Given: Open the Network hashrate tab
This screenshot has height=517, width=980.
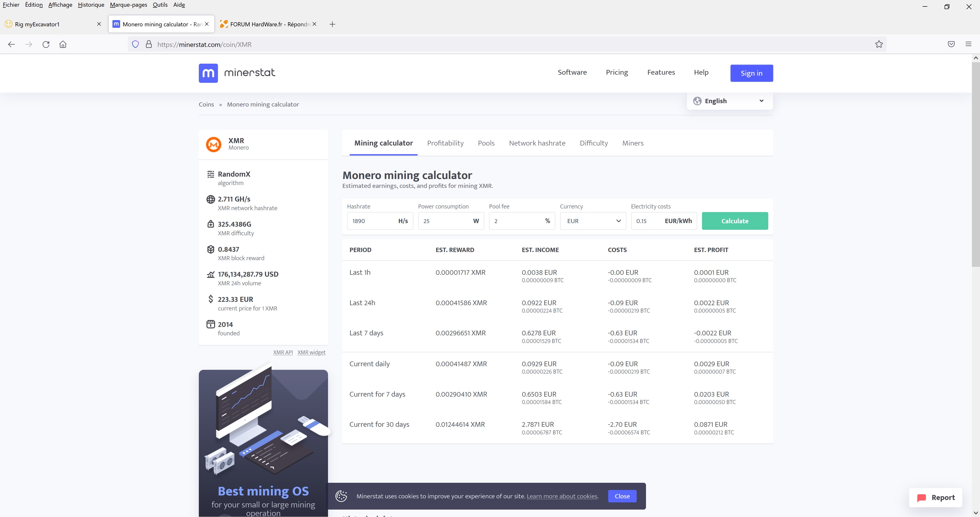Looking at the screenshot, I should pos(537,143).
